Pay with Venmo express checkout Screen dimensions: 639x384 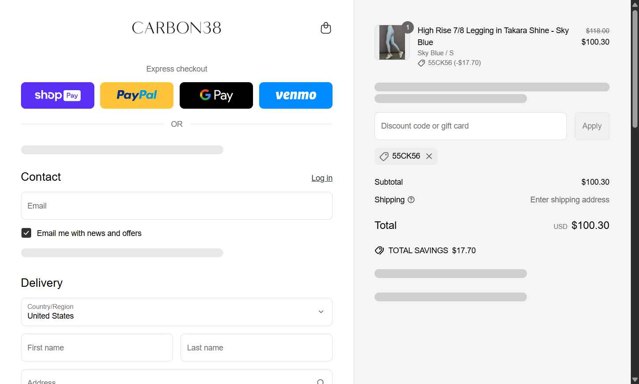point(295,95)
